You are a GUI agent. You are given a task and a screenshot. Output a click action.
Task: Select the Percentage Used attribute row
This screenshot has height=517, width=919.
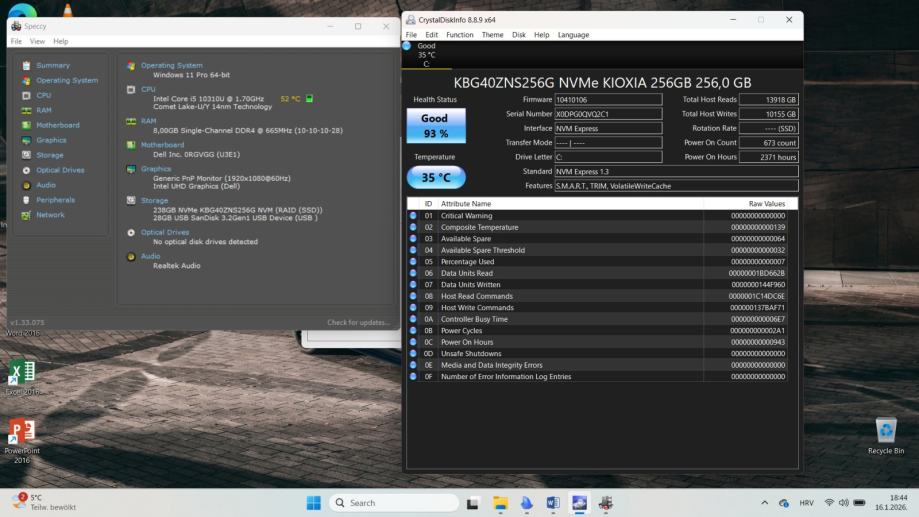598,262
